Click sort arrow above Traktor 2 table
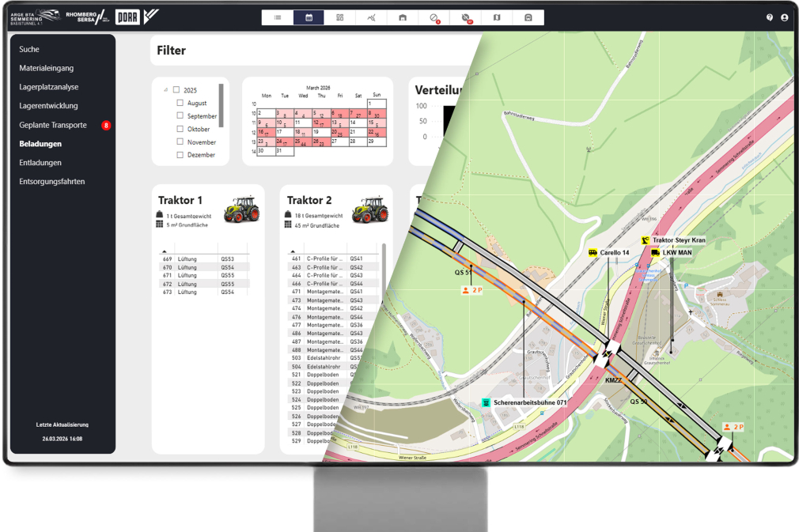This screenshot has height=532, width=799. pos(293,251)
